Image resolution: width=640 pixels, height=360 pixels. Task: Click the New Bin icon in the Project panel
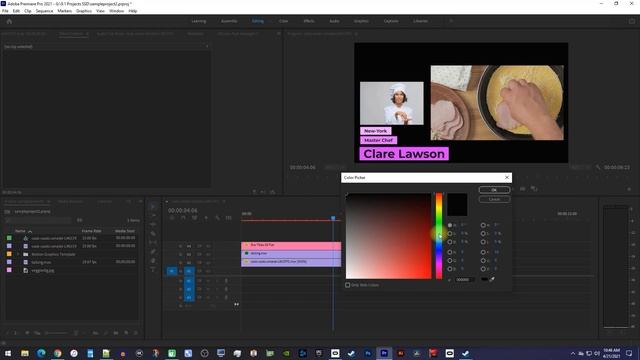pos(116,333)
